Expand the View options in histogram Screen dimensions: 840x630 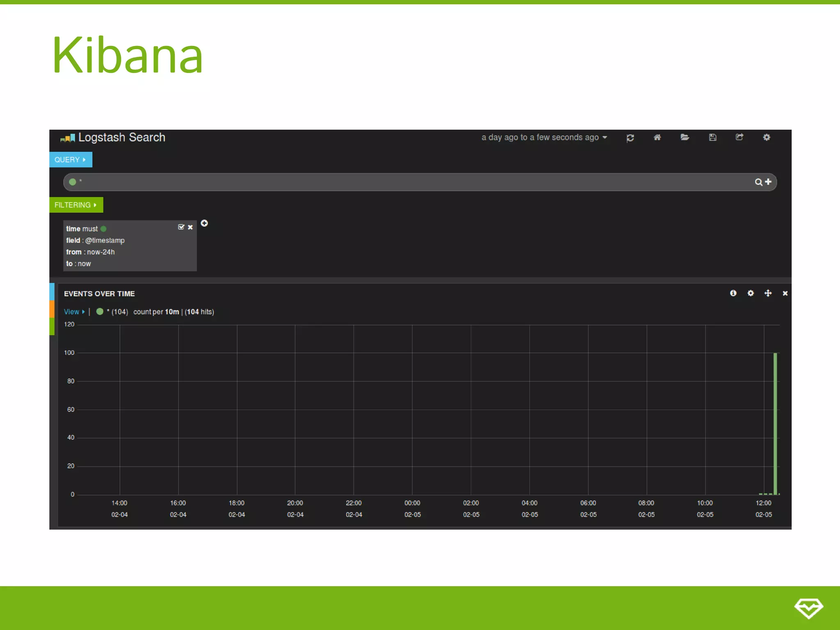[x=74, y=312]
